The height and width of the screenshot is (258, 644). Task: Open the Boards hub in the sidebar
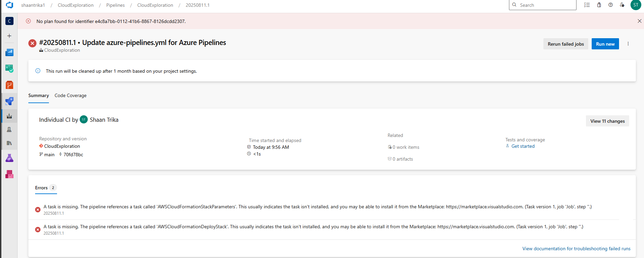tap(9, 69)
